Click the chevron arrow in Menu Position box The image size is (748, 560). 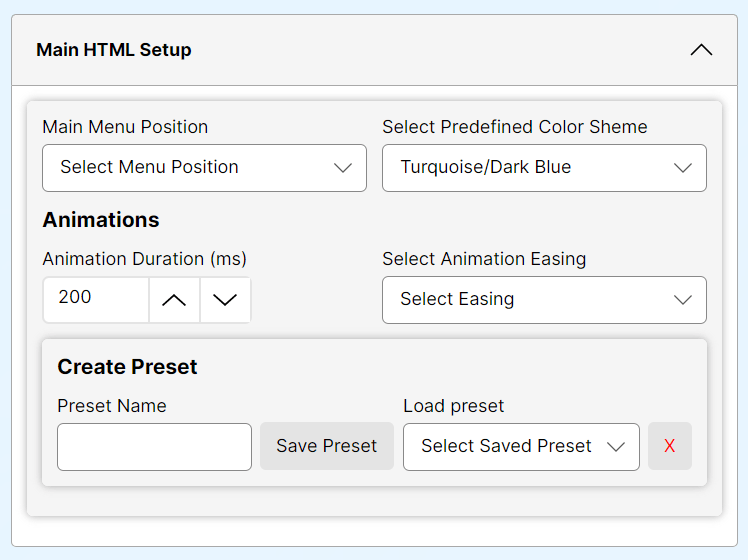click(343, 168)
